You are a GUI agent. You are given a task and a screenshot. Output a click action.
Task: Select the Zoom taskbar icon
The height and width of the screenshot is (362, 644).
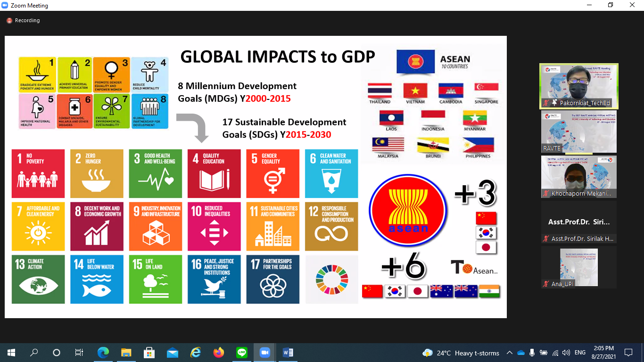pos(264,353)
